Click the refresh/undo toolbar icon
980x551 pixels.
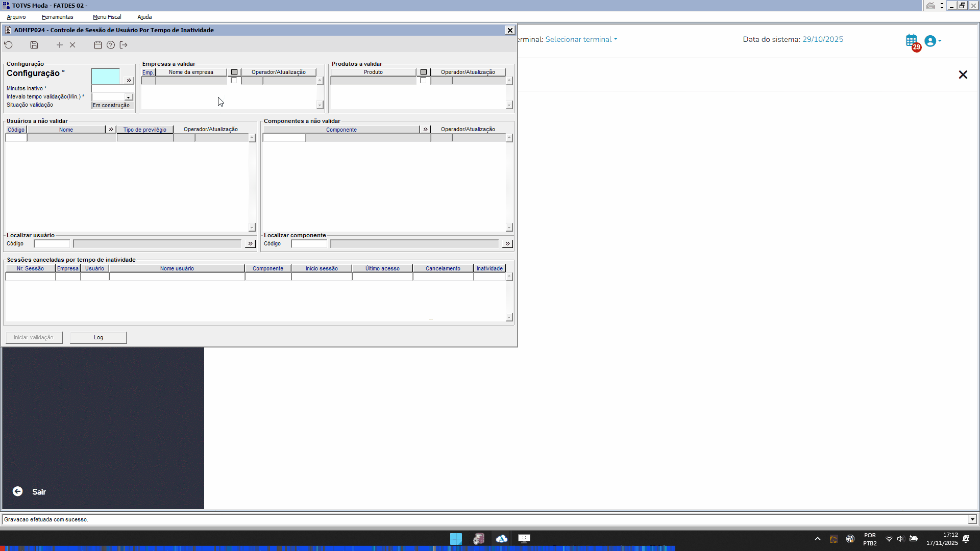pos(9,45)
